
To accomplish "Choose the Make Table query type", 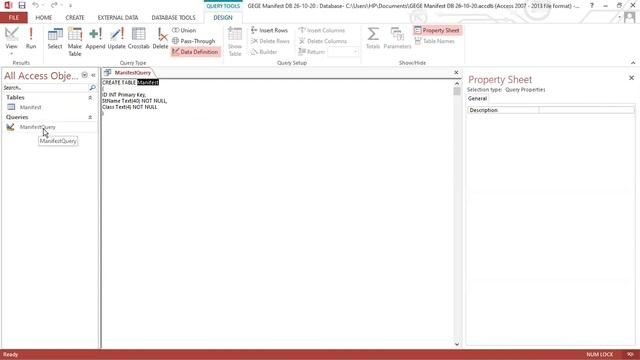I will coord(75,42).
